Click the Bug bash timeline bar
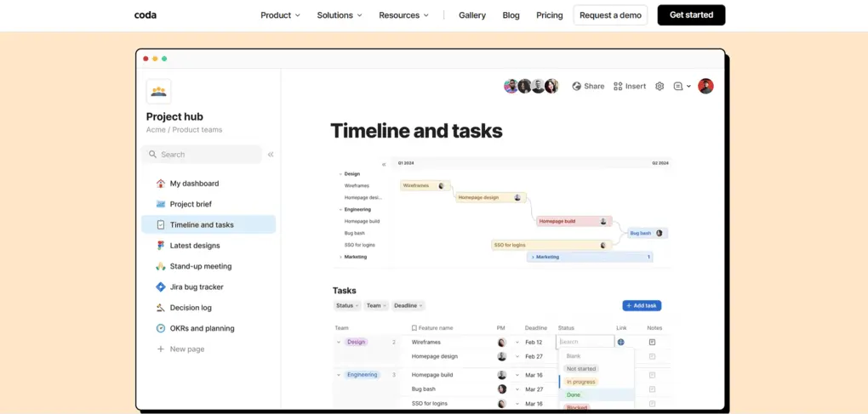Screen dimensions: 868x414 point(648,233)
